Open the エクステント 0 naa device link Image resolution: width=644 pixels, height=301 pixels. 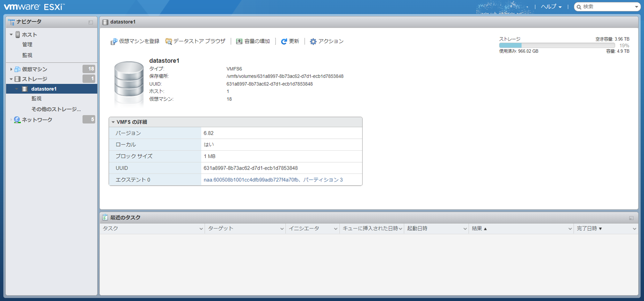pyautogui.click(x=273, y=180)
